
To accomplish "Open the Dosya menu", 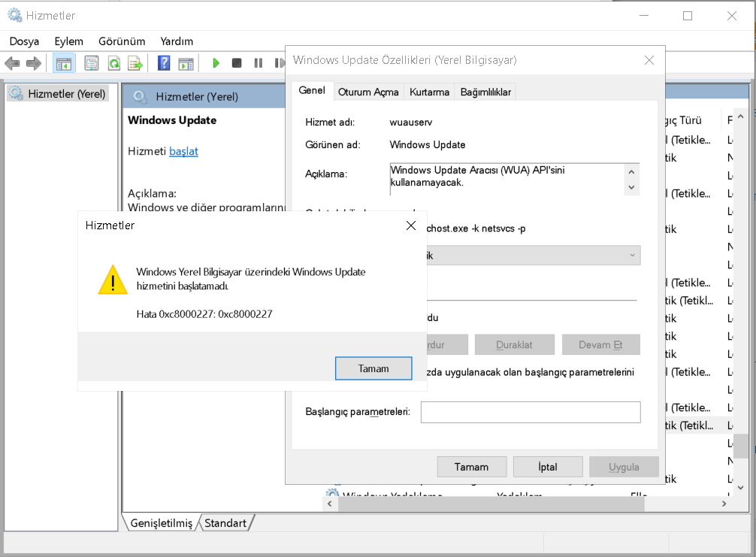I will tap(24, 41).
